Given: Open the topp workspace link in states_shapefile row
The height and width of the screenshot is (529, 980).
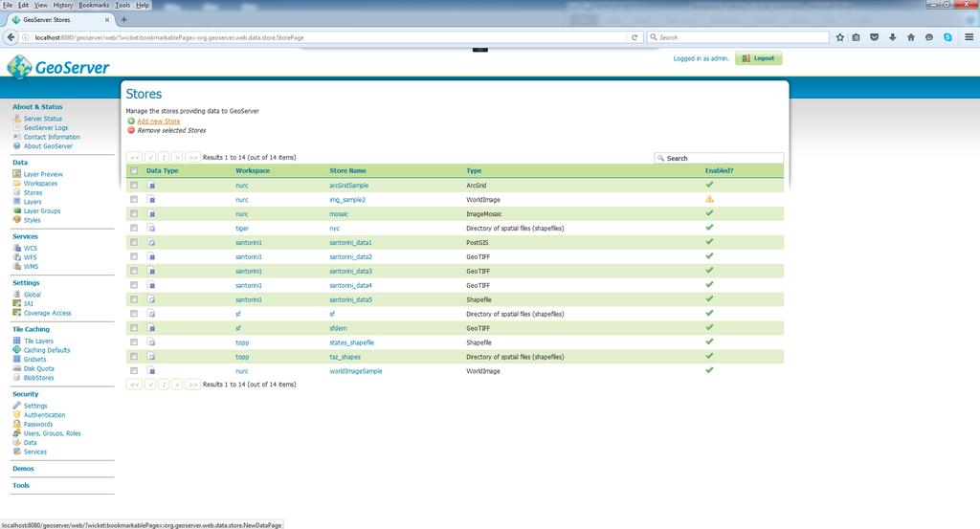Looking at the screenshot, I should pos(242,342).
